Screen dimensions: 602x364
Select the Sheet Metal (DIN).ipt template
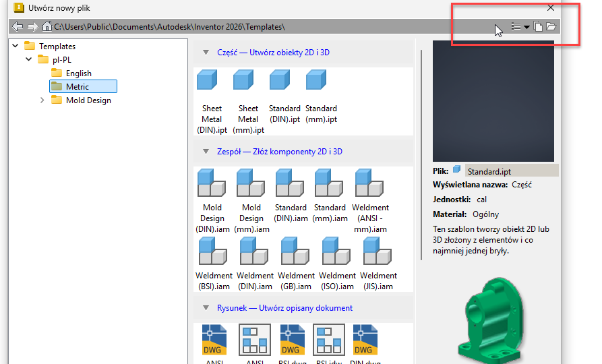tap(212, 101)
